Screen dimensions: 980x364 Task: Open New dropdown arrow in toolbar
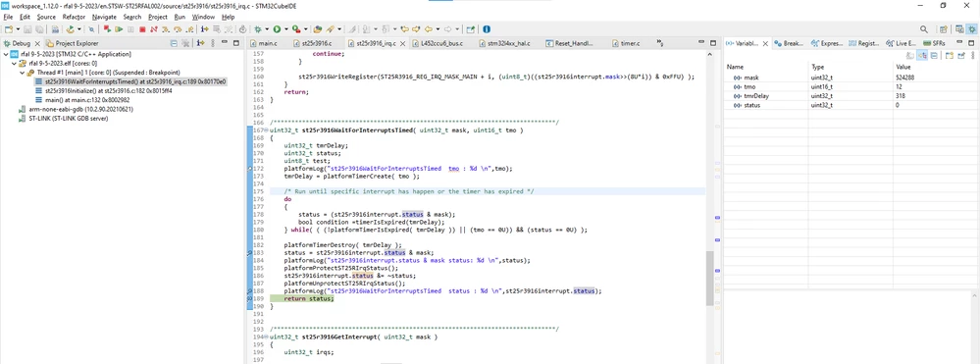click(x=18, y=28)
